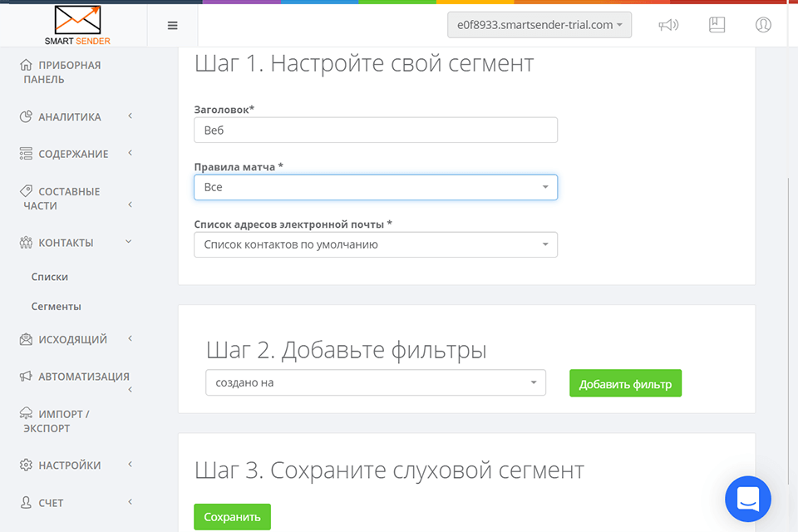Open the domain selector dropdown
This screenshot has width=798, height=532.
[x=539, y=25]
